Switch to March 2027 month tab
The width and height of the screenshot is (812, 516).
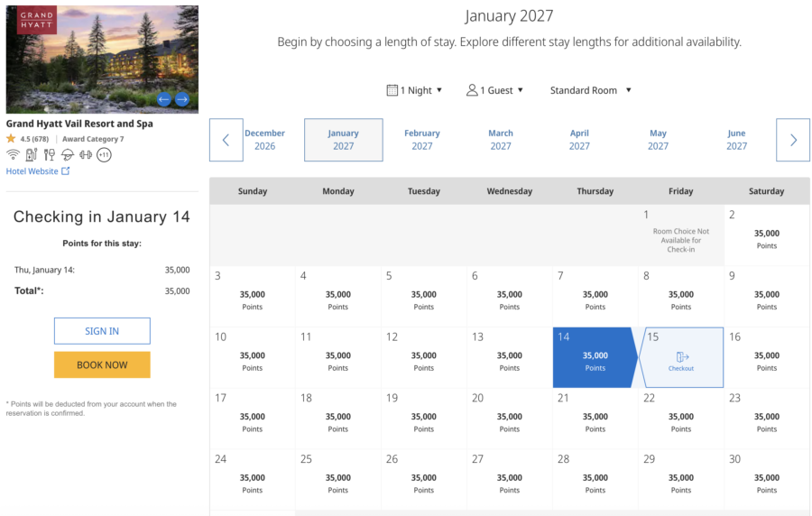point(501,140)
